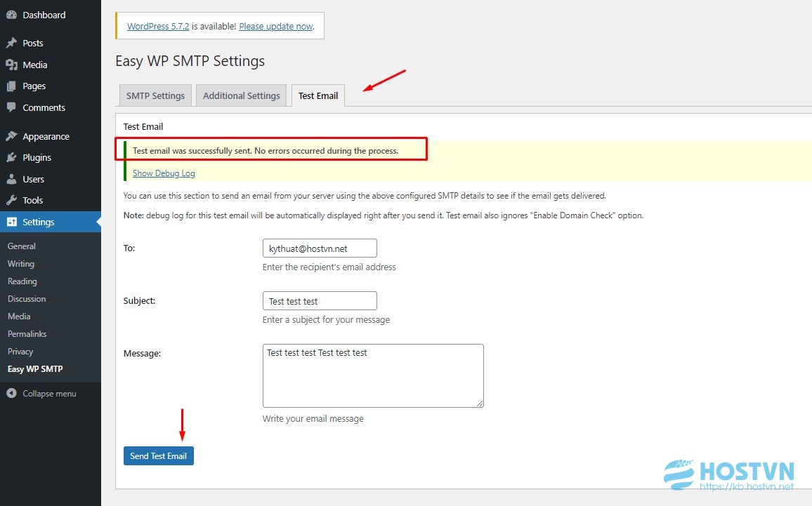Click the Subject input field
This screenshot has height=506, width=812.
pos(320,301)
